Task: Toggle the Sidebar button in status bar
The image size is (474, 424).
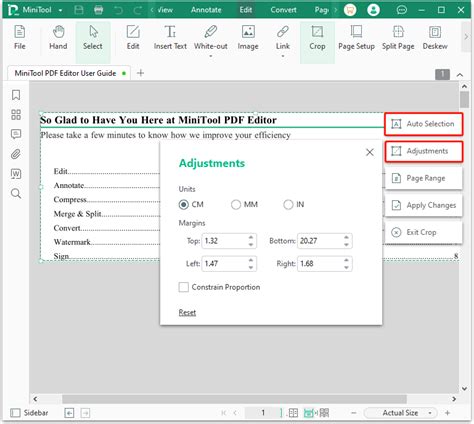Action: pyautogui.click(x=29, y=413)
